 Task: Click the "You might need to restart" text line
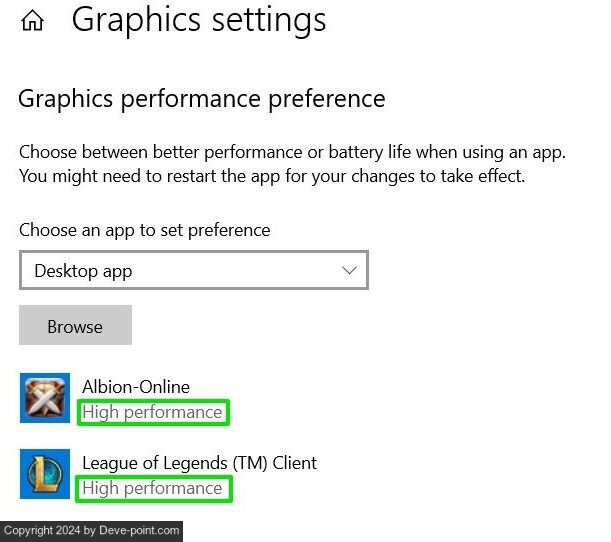click(x=272, y=176)
